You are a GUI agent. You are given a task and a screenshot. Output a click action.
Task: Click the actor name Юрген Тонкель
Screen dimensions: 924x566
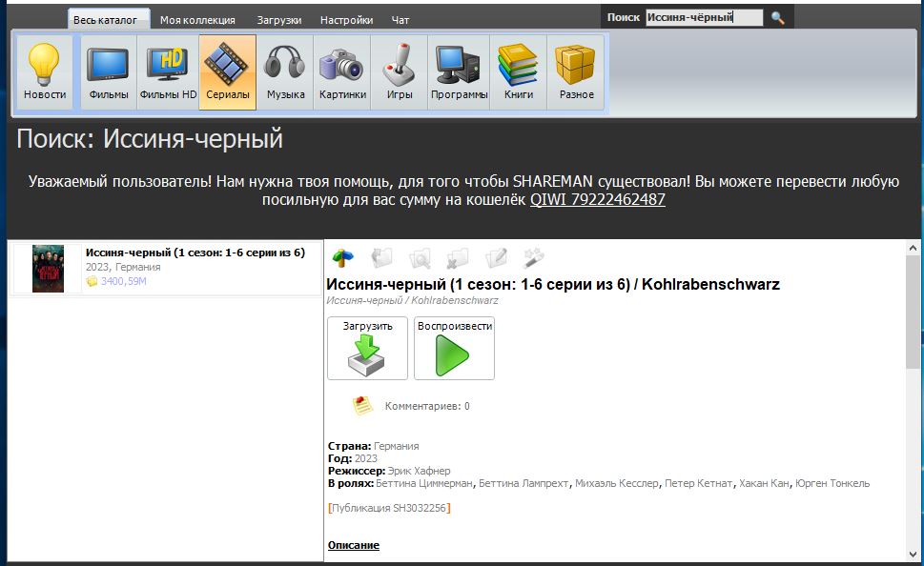click(x=832, y=483)
